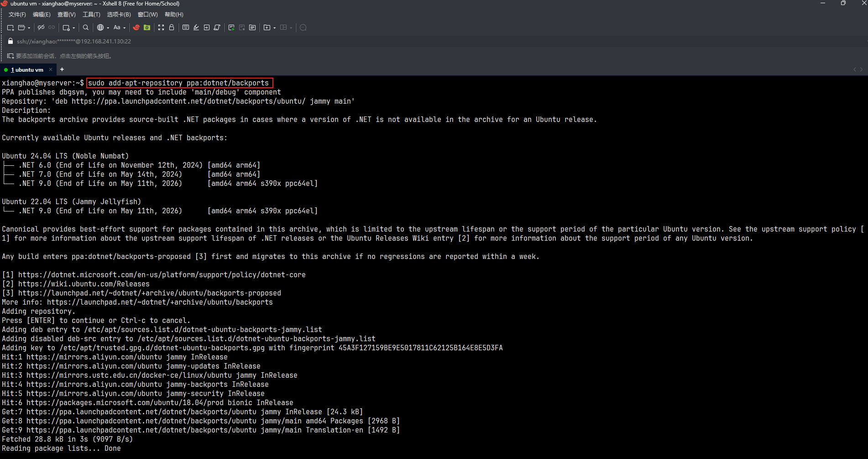Open the log file document icon
The height and width of the screenshot is (459, 868).
(252, 27)
